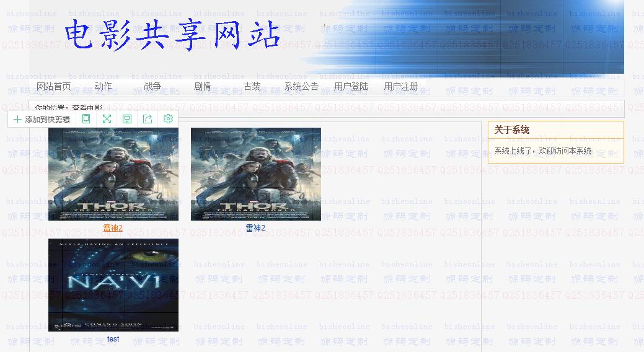The width and height of the screenshot is (644, 352).
Task: Open the 动作 category menu item
Action: pos(103,86)
